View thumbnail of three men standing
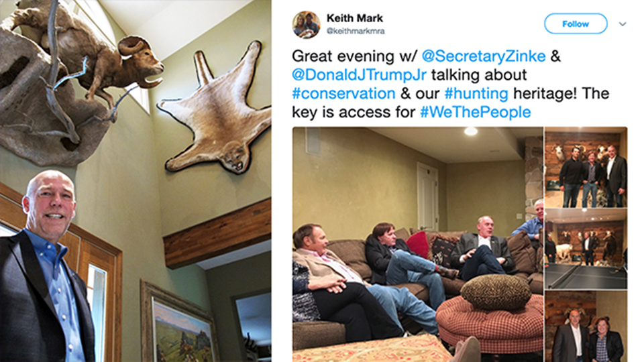This screenshot has height=362, width=644. pos(586,167)
